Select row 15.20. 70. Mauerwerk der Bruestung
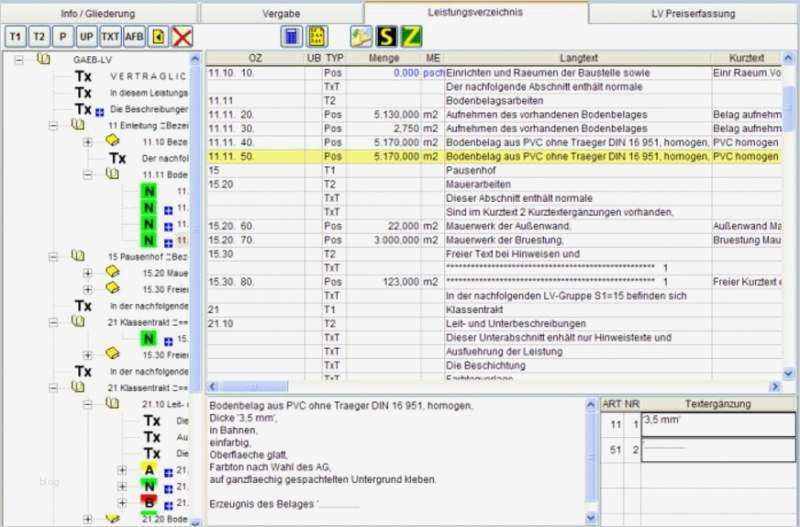 (x=494, y=240)
